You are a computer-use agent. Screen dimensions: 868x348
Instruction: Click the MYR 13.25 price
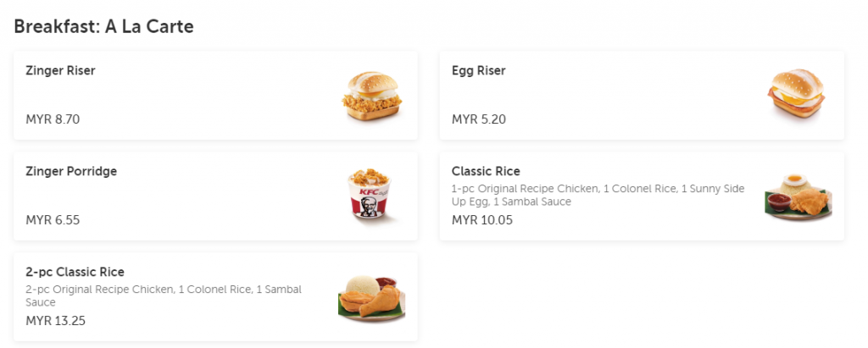(x=55, y=321)
